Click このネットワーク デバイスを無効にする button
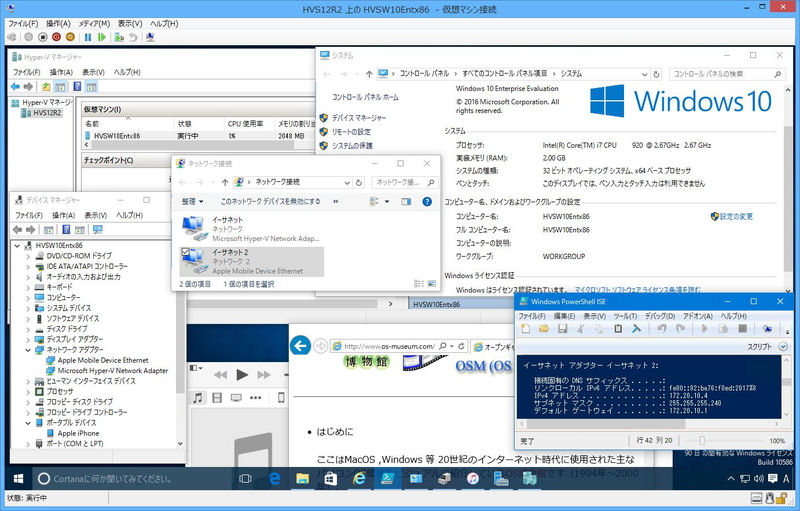The width and height of the screenshot is (800, 511). coord(270,201)
